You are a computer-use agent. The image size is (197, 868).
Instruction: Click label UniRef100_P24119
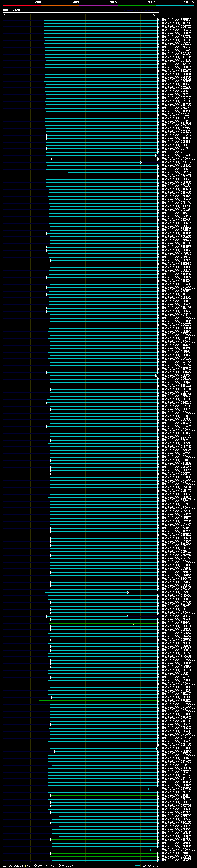click(x=177, y=765)
